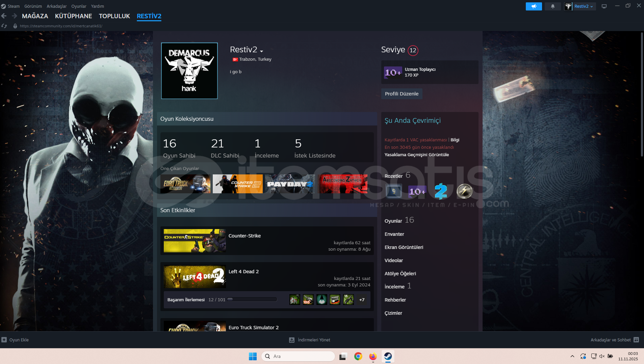Open the blue number 2 badge
644x364 pixels.
[441, 191]
